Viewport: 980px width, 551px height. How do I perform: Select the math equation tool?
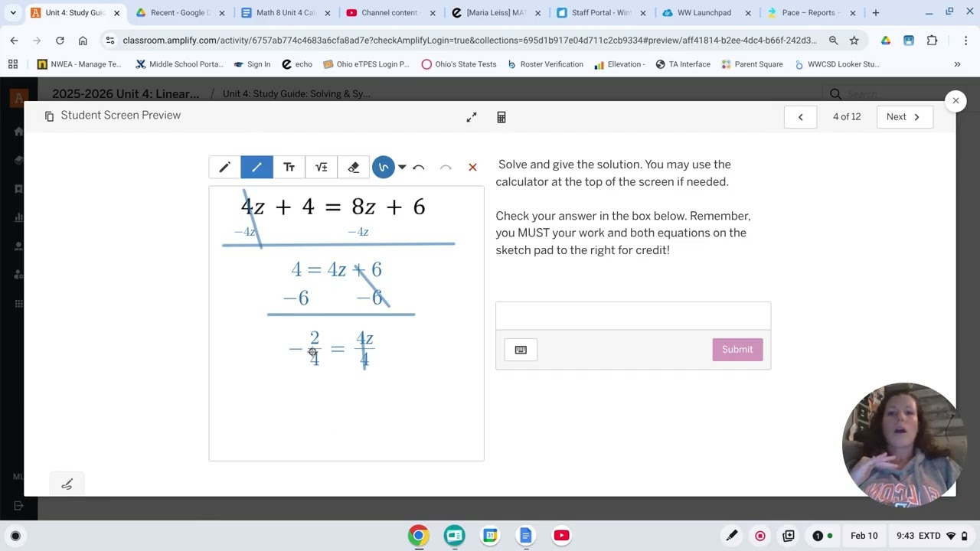[x=321, y=167]
